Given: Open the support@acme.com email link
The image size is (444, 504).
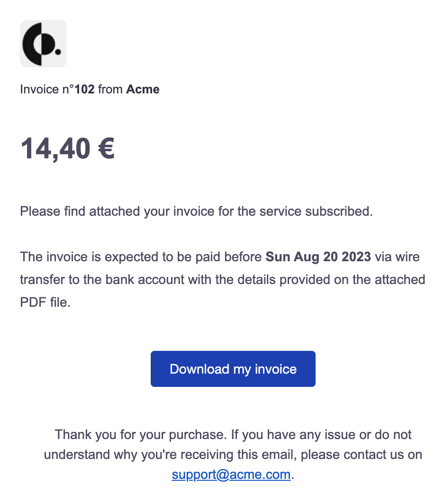Looking at the screenshot, I should pos(231,475).
